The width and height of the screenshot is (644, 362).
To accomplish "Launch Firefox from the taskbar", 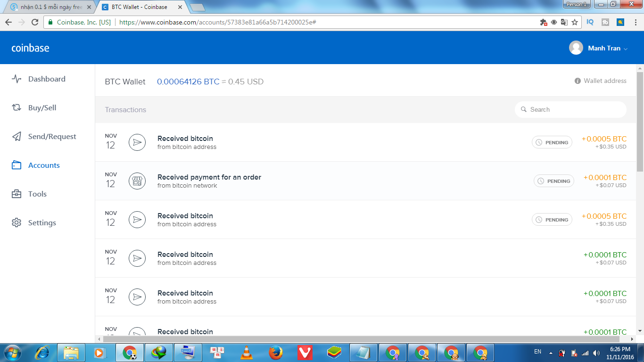I will [276, 353].
